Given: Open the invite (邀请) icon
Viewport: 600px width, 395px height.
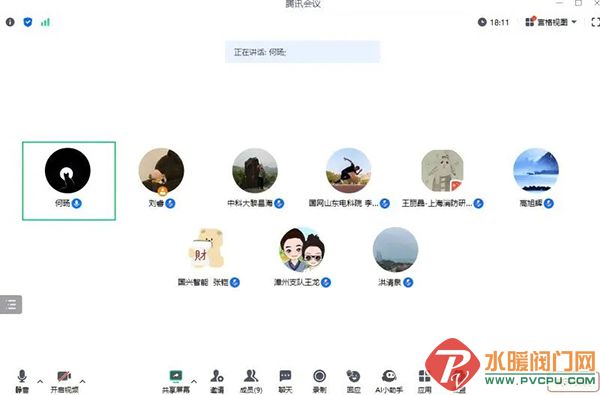Looking at the screenshot, I should pyautogui.click(x=217, y=381).
